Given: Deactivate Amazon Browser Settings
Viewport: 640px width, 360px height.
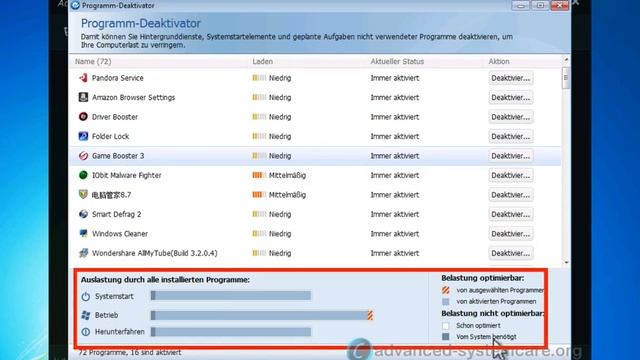Looking at the screenshot, I should (511, 98).
